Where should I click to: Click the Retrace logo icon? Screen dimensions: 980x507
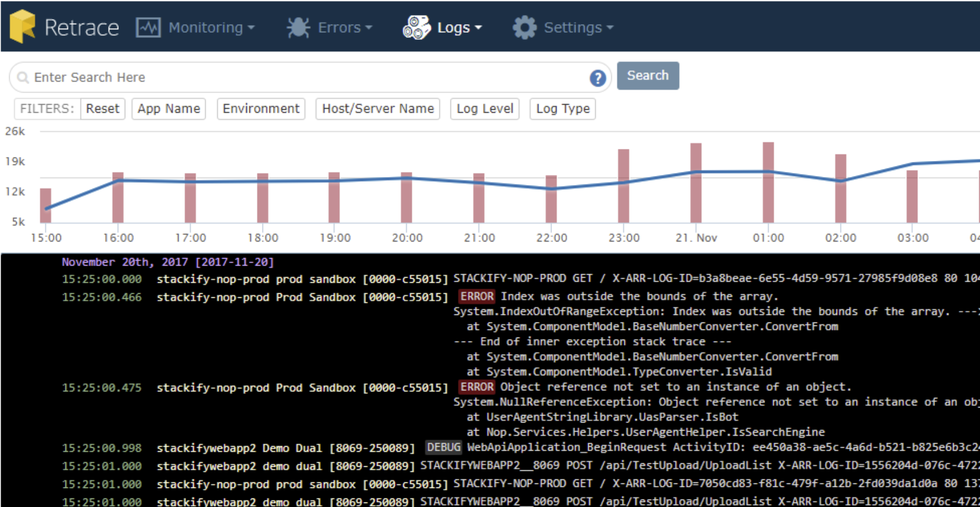(x=23, y=26)
